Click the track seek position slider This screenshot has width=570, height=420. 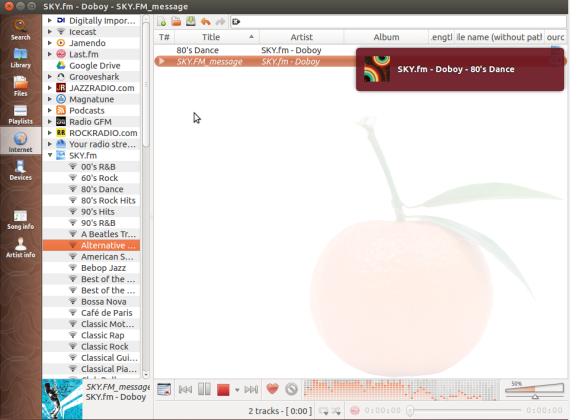pos(464,411)
